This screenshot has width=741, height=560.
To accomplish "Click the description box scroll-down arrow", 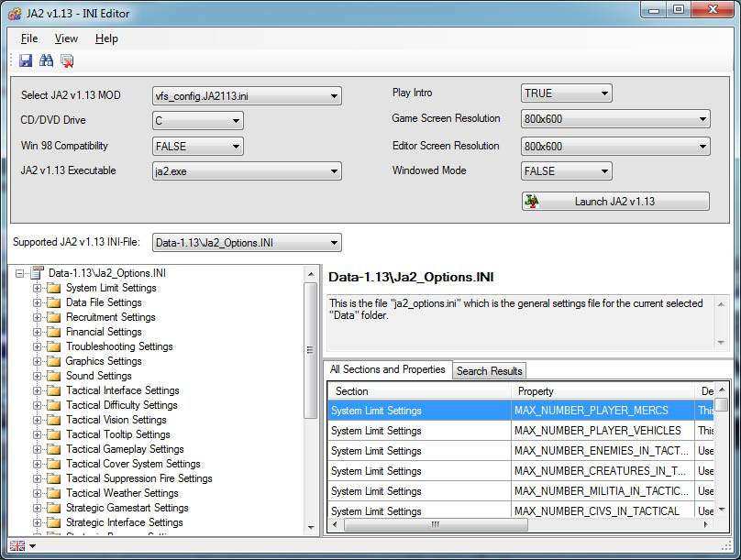I will tap(721, 343).
